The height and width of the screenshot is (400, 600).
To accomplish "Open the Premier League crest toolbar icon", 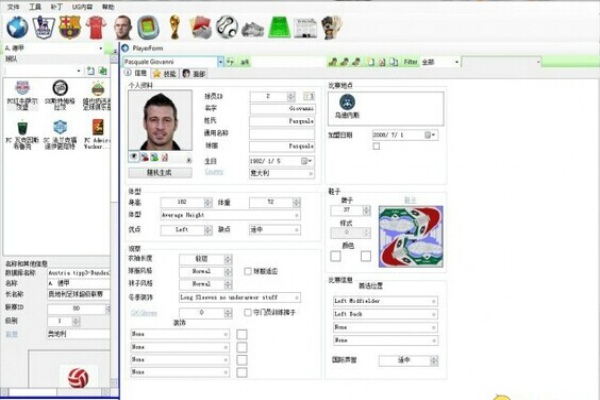I will [x=42, y=27].
